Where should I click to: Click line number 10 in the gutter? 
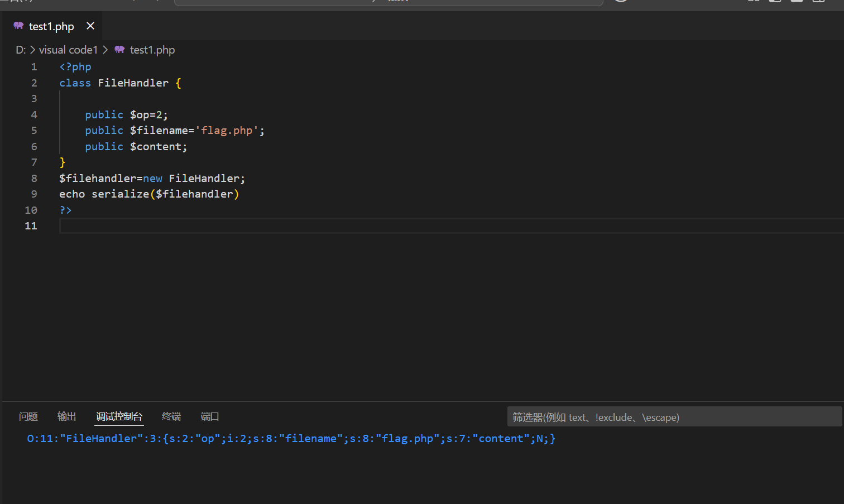point(31,210)
